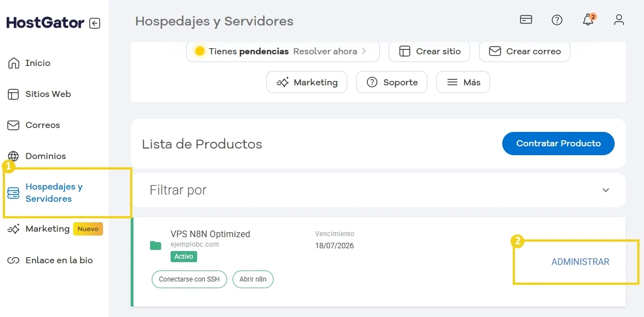Click ADMINISTRAR for VPS N8N Optimized

coord(580,262)
